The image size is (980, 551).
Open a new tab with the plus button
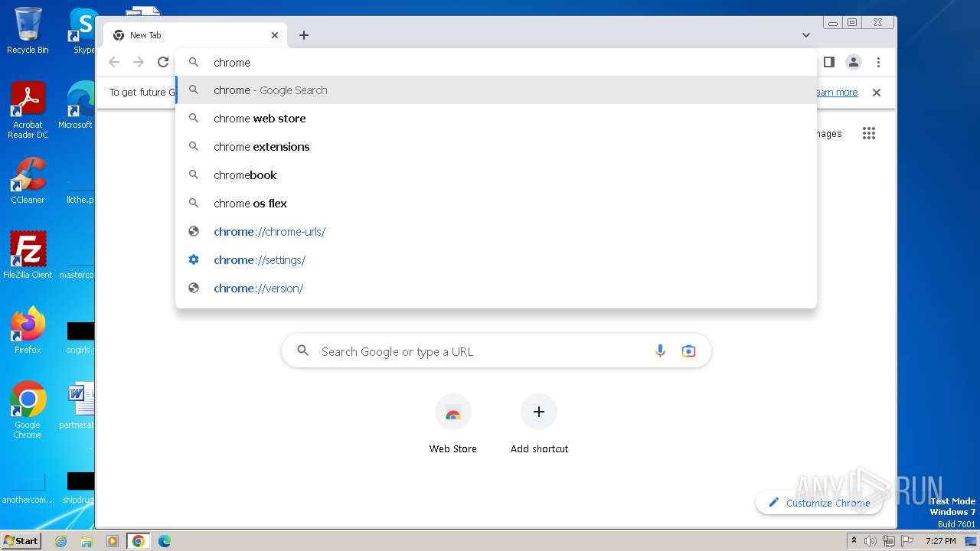[x=304, y=35]
